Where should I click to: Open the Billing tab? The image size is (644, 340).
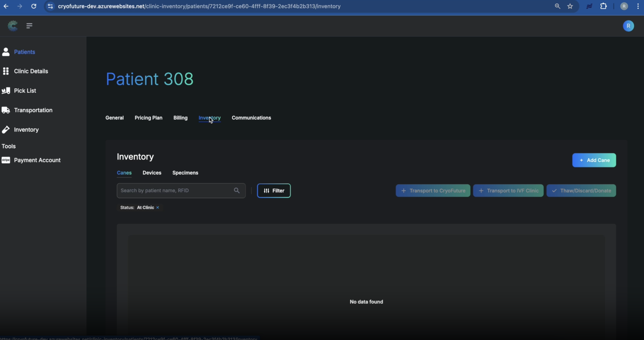(x=180, y=118)
